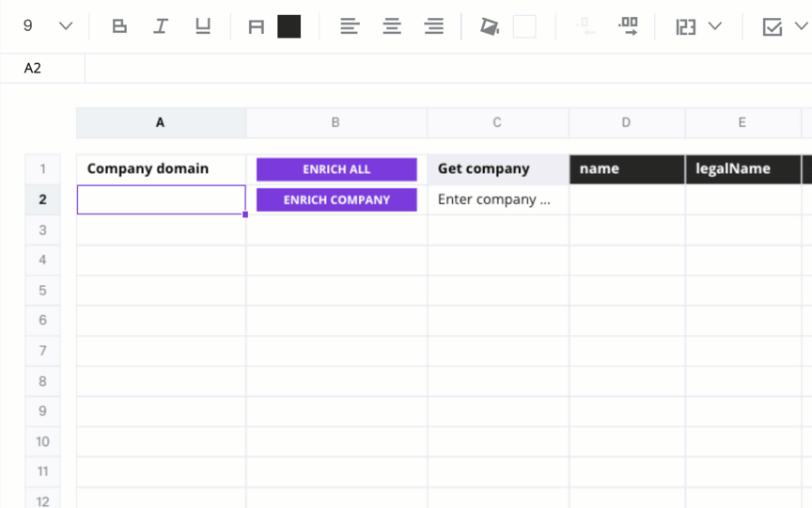Expand the checkbox options dropdown arrow
The image size is (812, 508).
pyautogui.click(x=801, y=26)
